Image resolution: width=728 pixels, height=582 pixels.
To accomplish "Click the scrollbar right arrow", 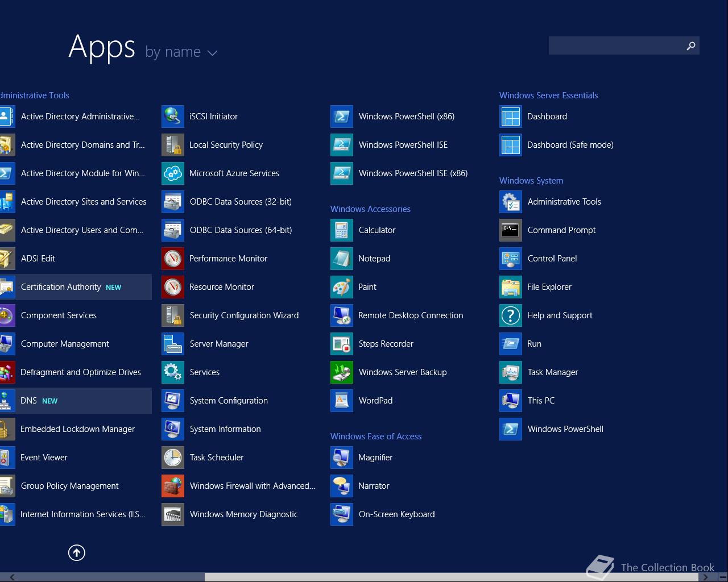I will [x=705, y=577].
